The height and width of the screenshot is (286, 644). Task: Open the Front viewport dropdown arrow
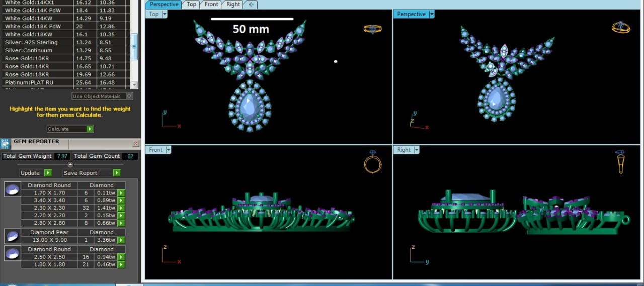click(169, 150)
